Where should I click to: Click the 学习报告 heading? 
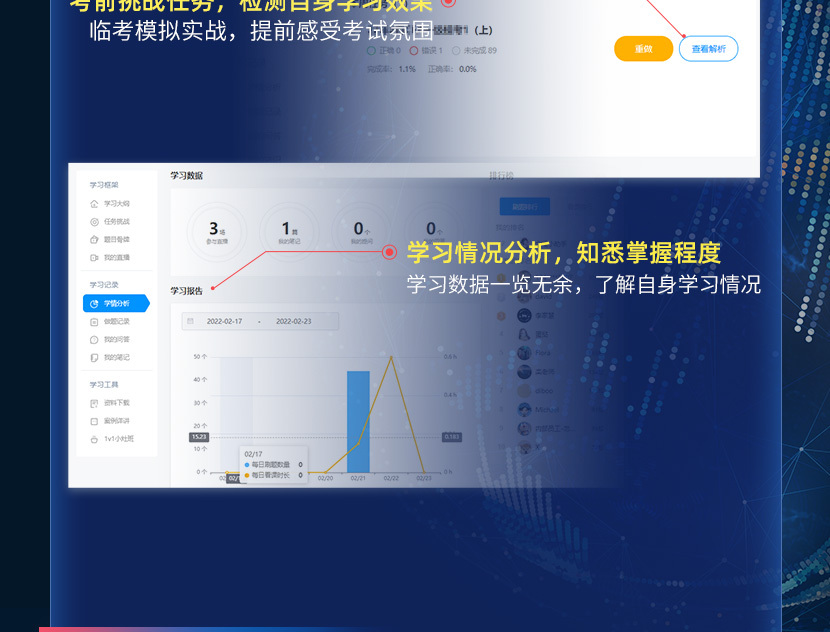pyautogui.click(x=186, y=291)
